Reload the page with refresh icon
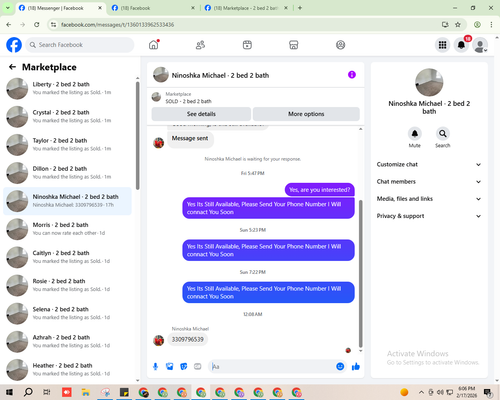500x400 pixels. [x=37, y=24]
